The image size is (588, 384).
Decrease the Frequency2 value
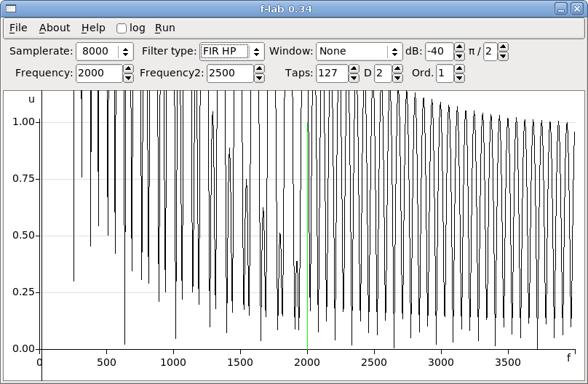259,78
